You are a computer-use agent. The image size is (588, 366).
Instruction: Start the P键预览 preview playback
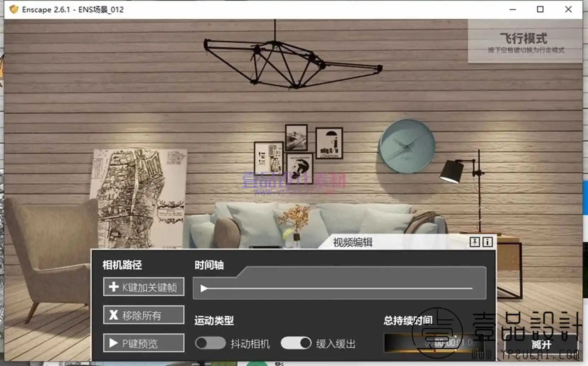(x=143, y=343)
